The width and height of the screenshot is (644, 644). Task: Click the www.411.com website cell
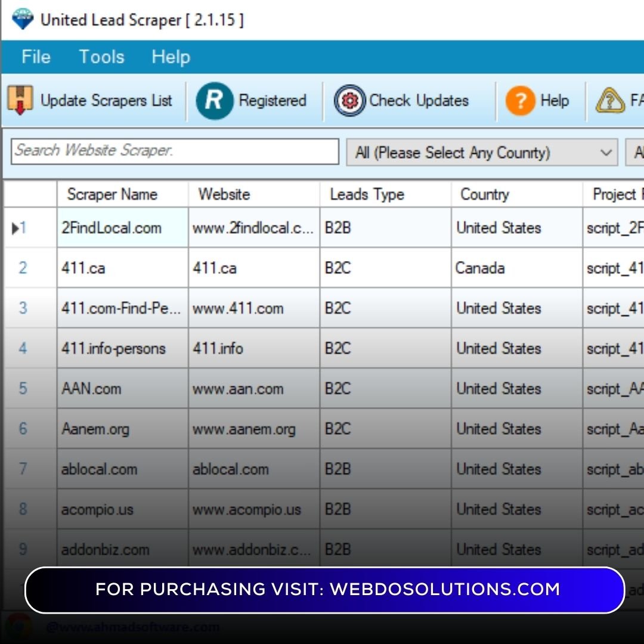coord(254,308)
